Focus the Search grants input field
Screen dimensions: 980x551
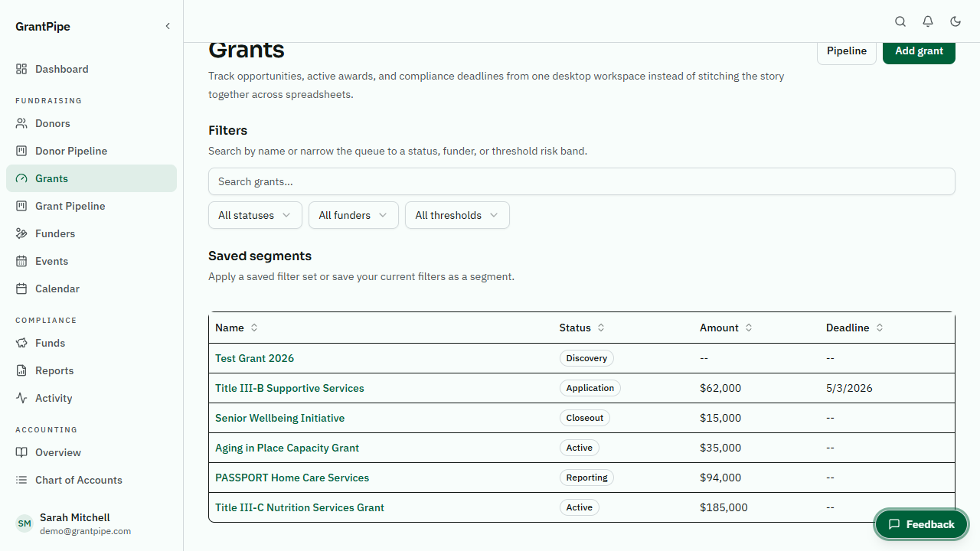tap(582, 181)
